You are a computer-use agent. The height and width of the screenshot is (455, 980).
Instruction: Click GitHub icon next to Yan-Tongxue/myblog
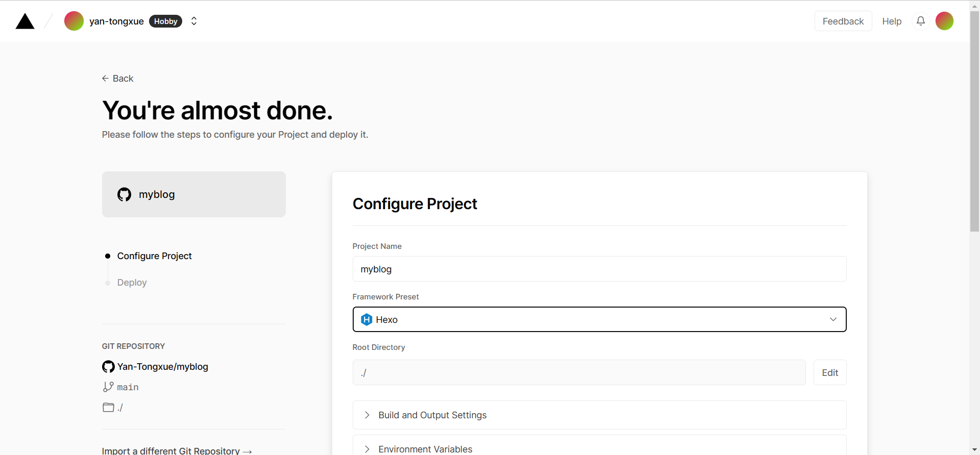click(108, 367)
